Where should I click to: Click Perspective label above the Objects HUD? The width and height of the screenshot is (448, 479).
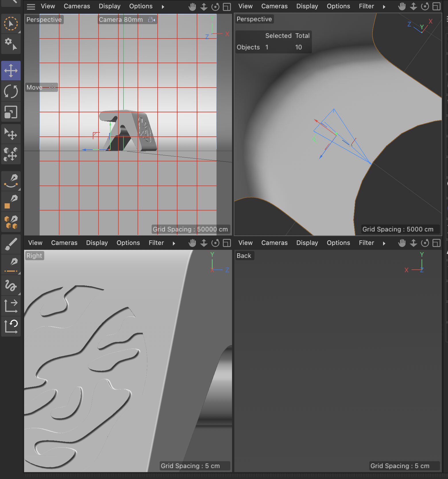click(x=254, y=19)
